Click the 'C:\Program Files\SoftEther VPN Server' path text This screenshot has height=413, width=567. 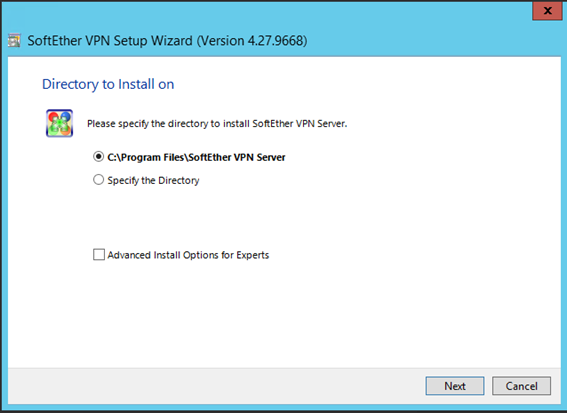click(196, 157)
